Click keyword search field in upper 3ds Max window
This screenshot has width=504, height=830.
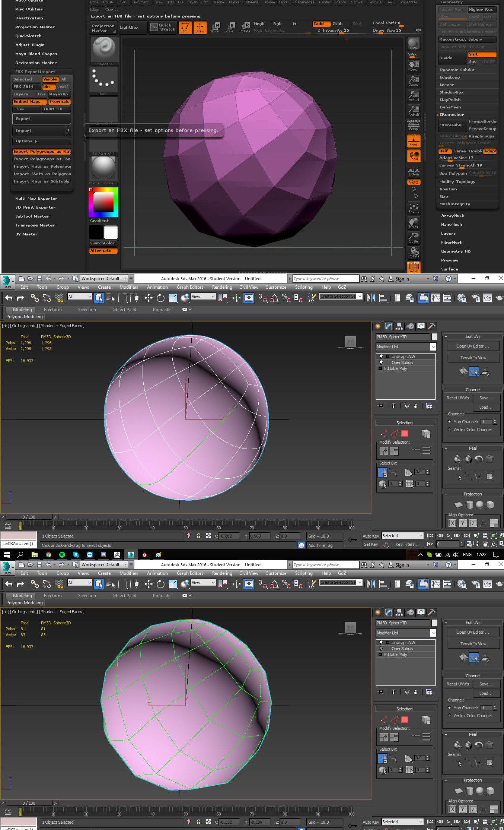[325, 279]
